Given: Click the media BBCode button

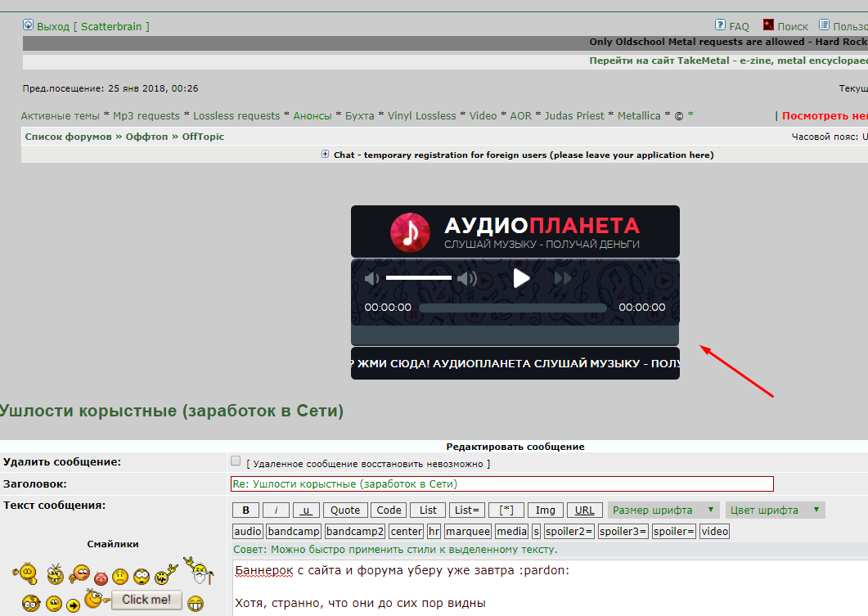Looking at the screenshot, I should click(511, 531).
